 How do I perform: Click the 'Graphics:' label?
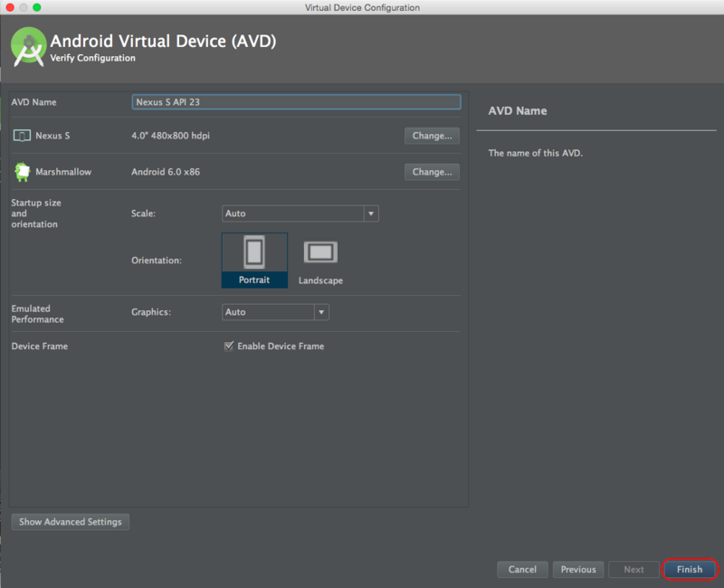151,312
